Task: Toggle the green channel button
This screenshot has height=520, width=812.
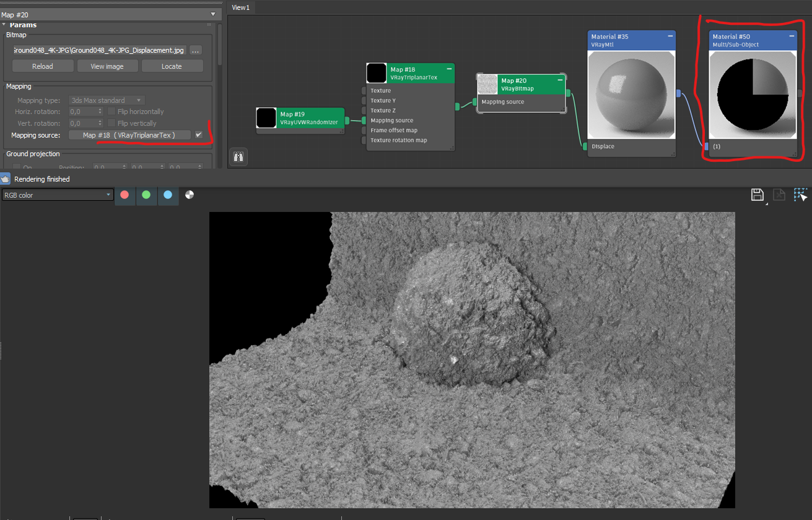Action: tap(146, 195)
